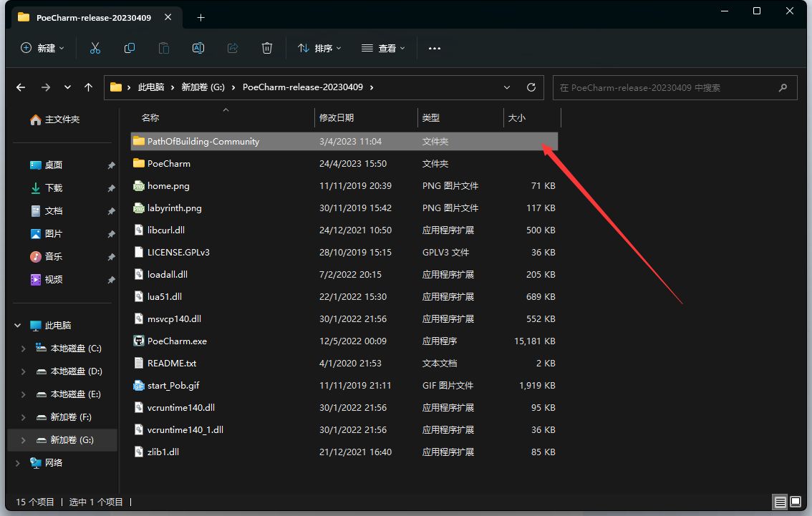Select PoeCharm.exe in file list

(177, 341)
